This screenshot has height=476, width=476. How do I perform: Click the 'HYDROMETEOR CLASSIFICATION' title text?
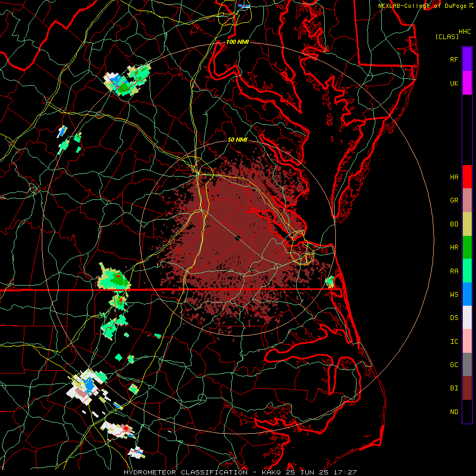[x=186, y=472]
